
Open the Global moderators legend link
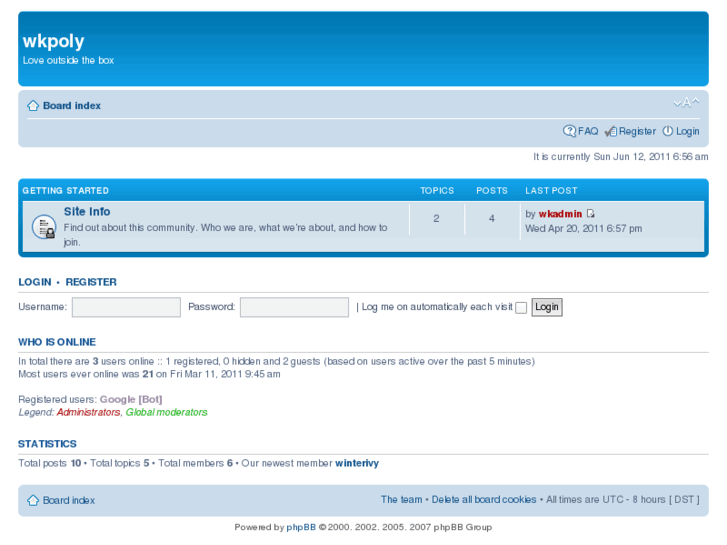coord(166,412)
